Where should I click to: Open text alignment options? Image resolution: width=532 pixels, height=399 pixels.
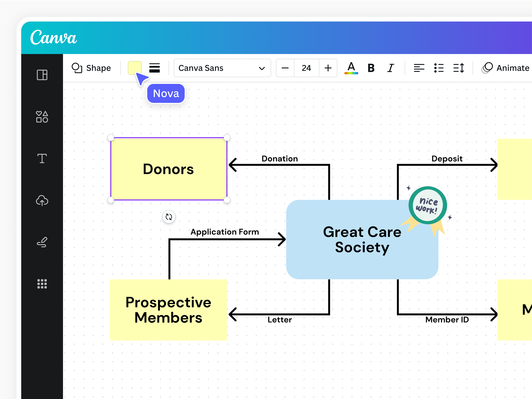coord(419,68)
